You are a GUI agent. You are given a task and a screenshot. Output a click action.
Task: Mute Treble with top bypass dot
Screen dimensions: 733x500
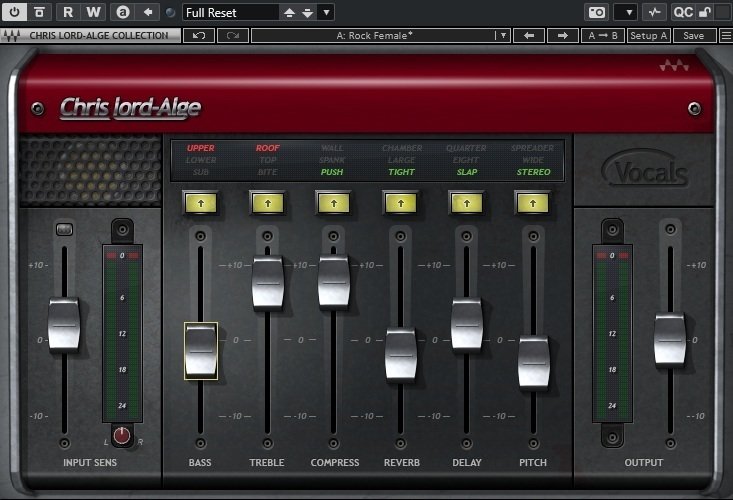267,236
